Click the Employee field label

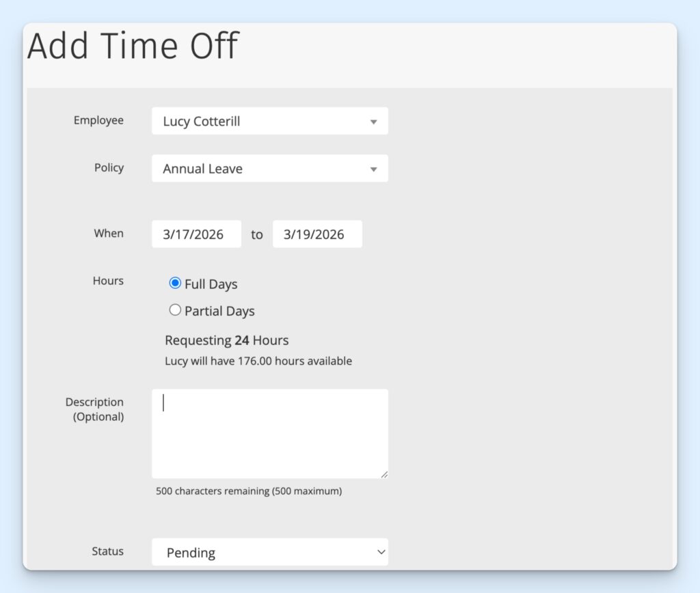click(x=98, y=120)
